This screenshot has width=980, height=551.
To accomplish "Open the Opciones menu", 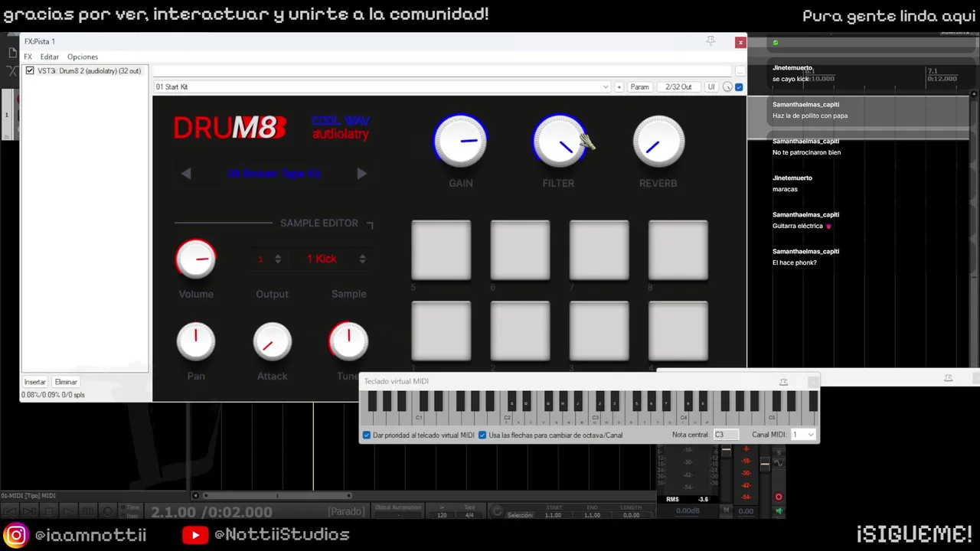I will (x=83, y=57).
